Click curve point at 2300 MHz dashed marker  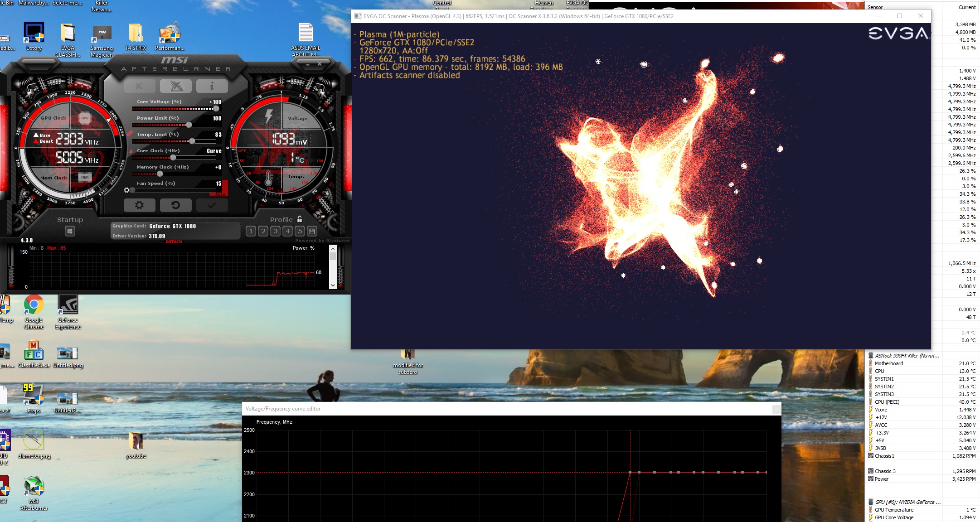[630, 472]
